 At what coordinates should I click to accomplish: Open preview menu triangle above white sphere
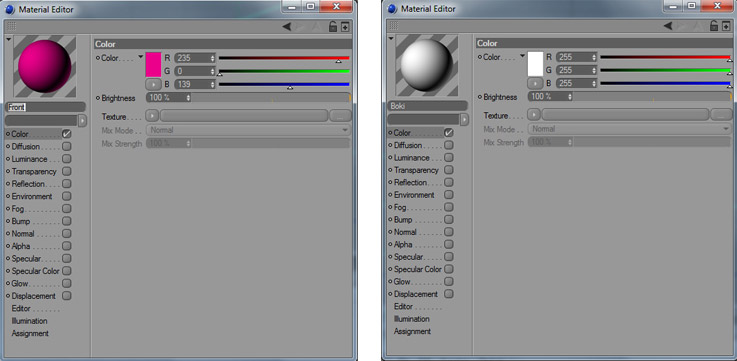click(391, 38)
